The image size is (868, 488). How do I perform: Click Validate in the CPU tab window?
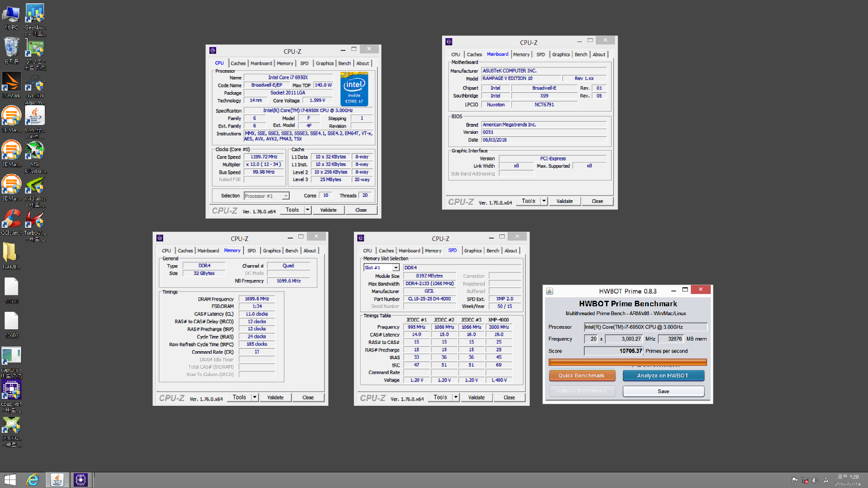328,210
